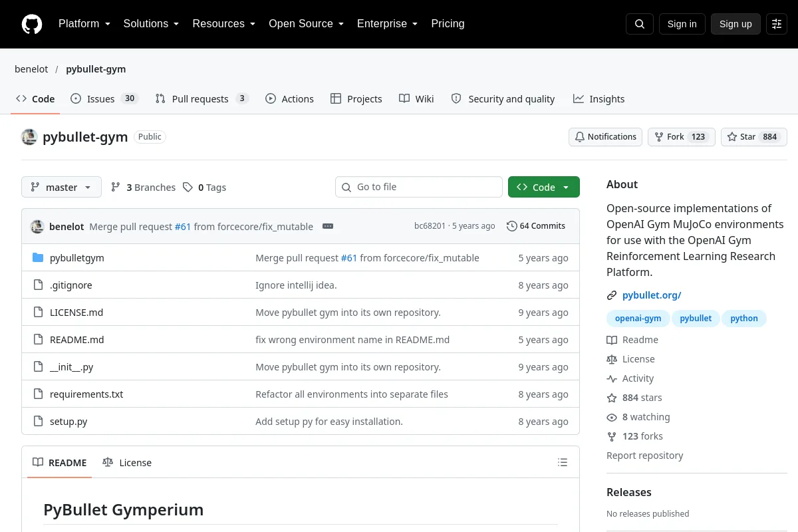Switch to the Issues tab
Viewport: 798px width, 532px height.
(104, 99)
